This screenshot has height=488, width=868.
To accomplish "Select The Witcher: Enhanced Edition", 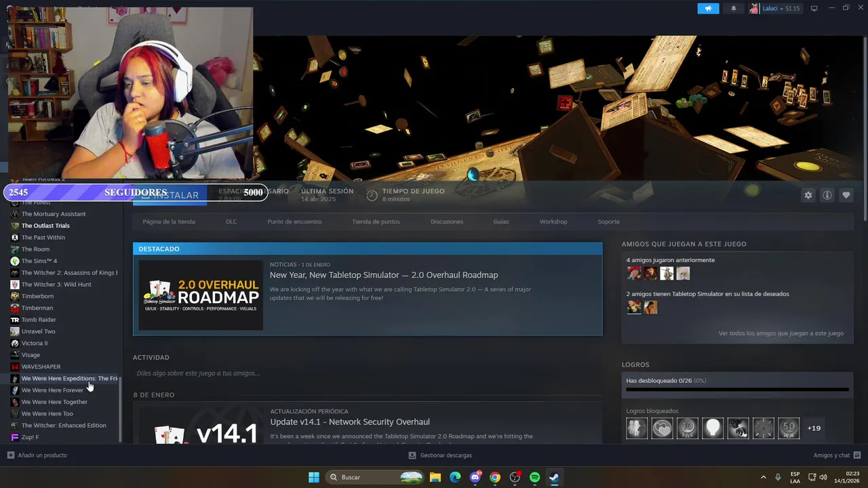I will [x=62, y=425].
